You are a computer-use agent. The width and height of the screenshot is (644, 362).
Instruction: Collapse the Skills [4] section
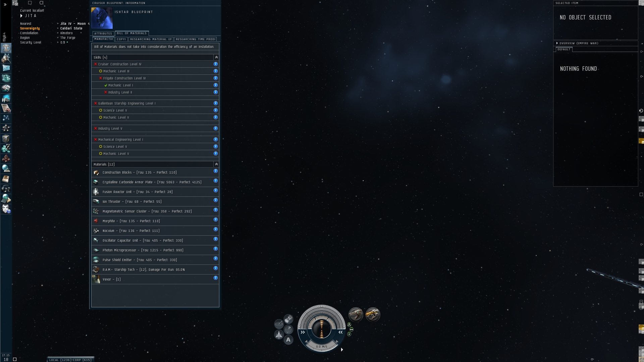216,57
